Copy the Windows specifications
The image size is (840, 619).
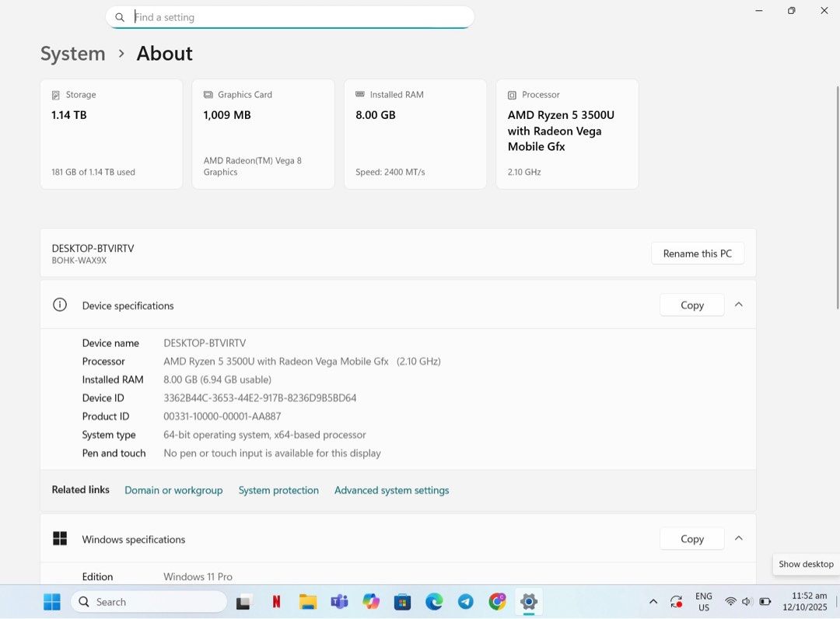691,539
